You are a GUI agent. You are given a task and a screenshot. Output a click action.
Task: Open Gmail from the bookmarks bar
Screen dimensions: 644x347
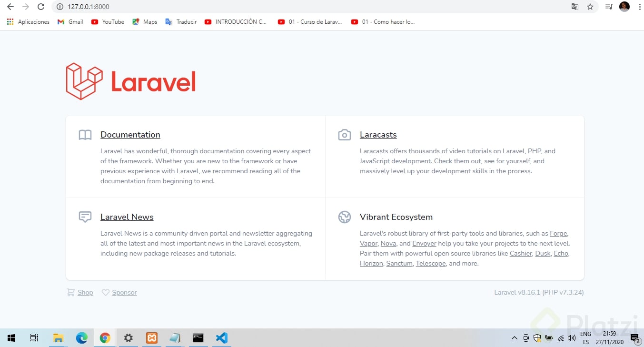coord(69,21)
